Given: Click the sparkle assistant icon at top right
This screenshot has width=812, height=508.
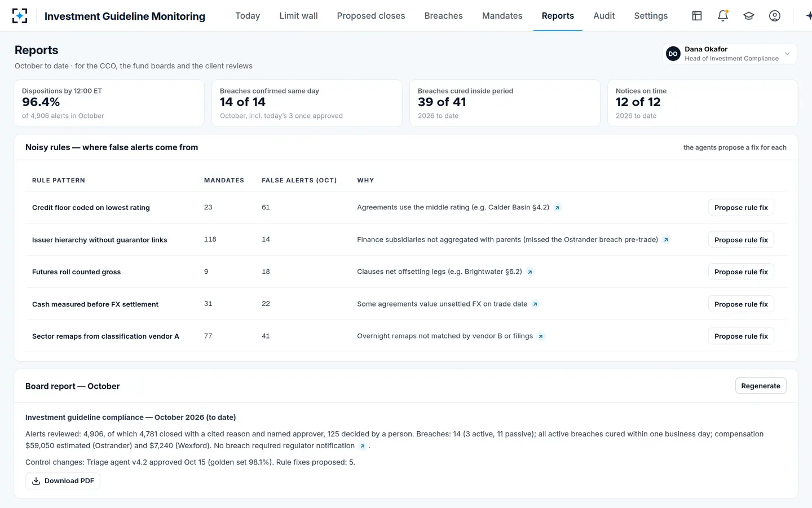Looking at the screenshot, I should (x=809, y=16).
